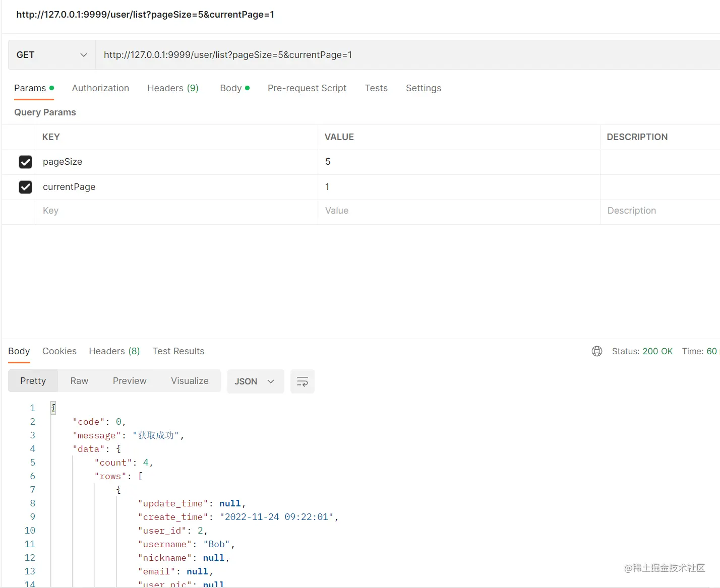Screen dimensions: 720x588
Task: Click the Time: 60 indicator
Action: point(699,351)
